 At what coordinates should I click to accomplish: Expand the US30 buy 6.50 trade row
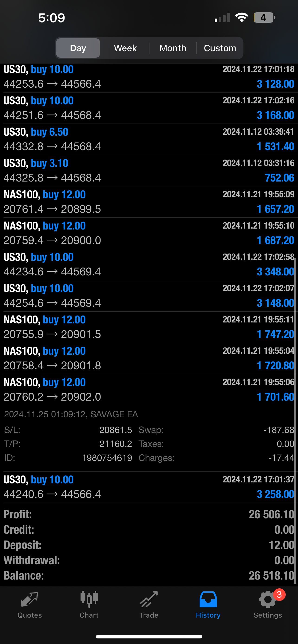[x=149, y=139]
